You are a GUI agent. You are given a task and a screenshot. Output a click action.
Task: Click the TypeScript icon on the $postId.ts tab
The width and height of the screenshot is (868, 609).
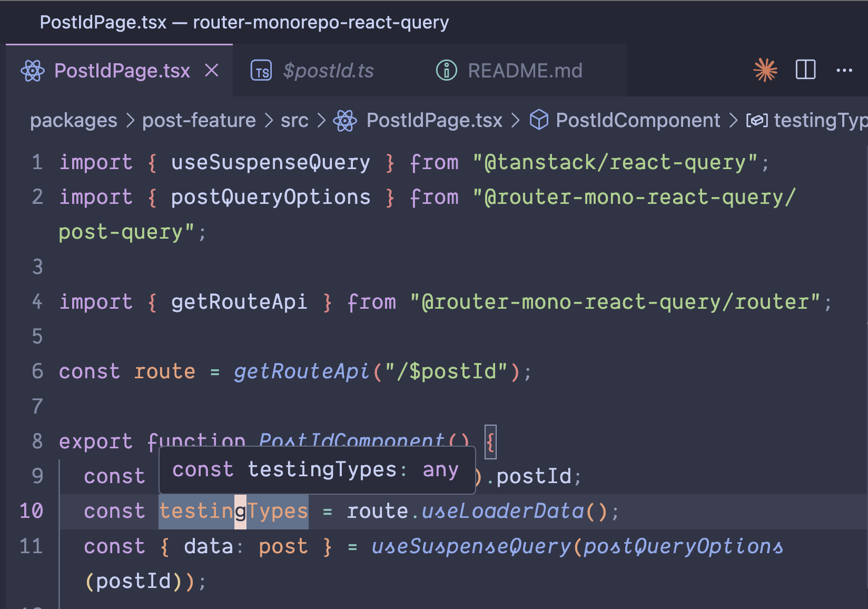[x=261, y=71]
